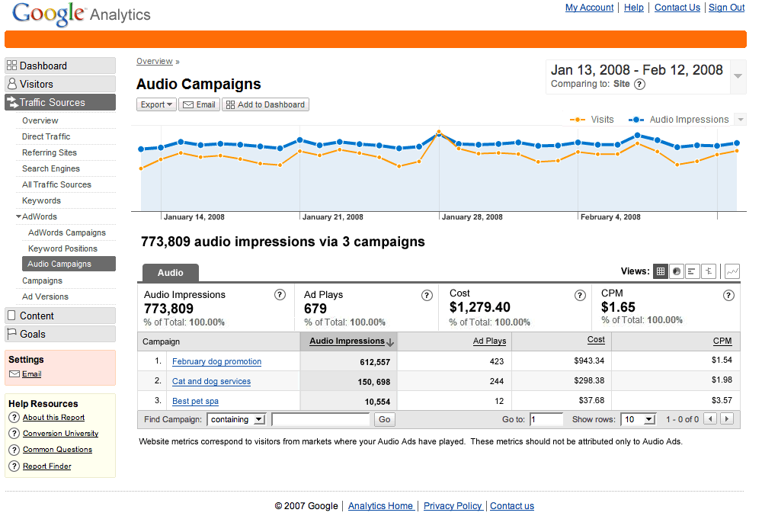The image size is (762, 532).
Task: Click the Sign Out link
Action: [x=726, y=8]
